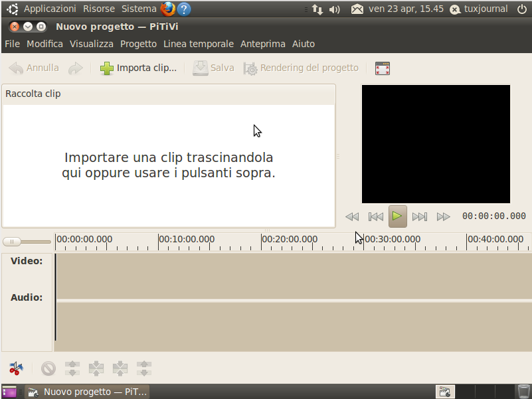Image resolution: width=532 pixels, height=399 pixels.
Task: Click the fast forward playback button
Action: coord(443,216)
